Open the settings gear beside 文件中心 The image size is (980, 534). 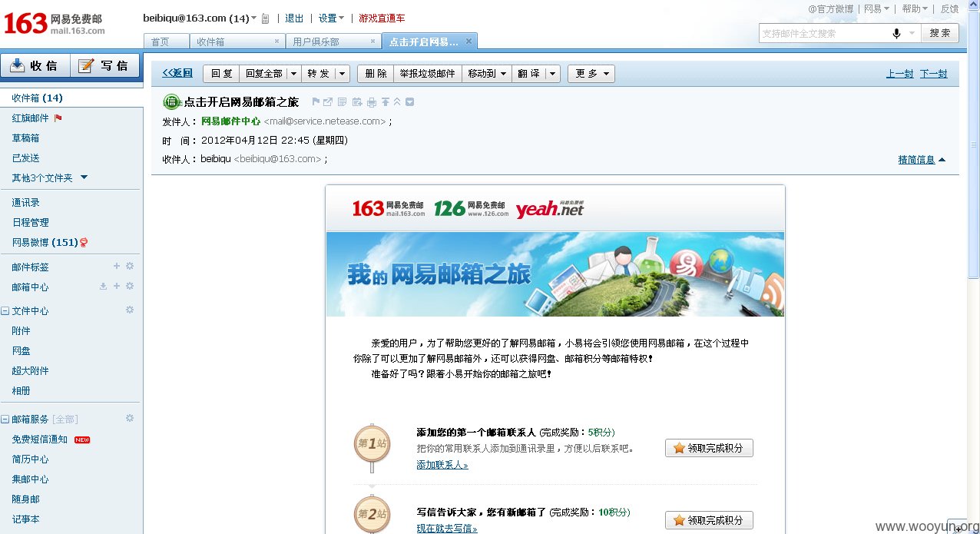(x=130, y=310)
